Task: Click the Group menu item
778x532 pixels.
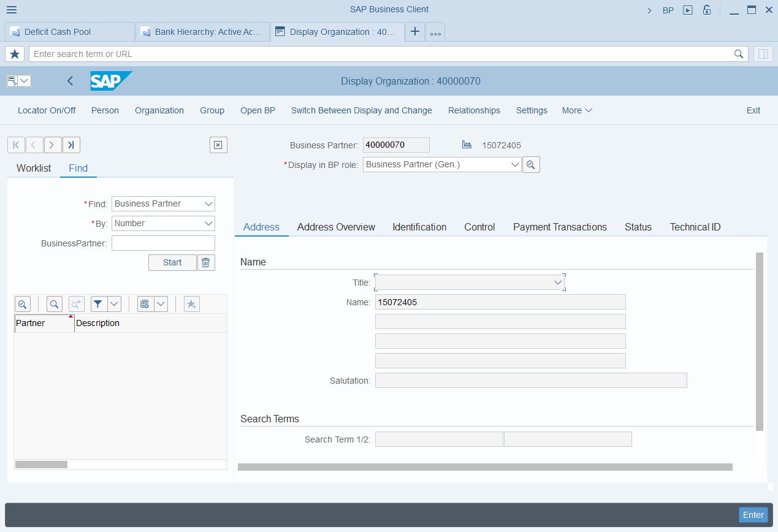Action: click(x=212, y=110)
